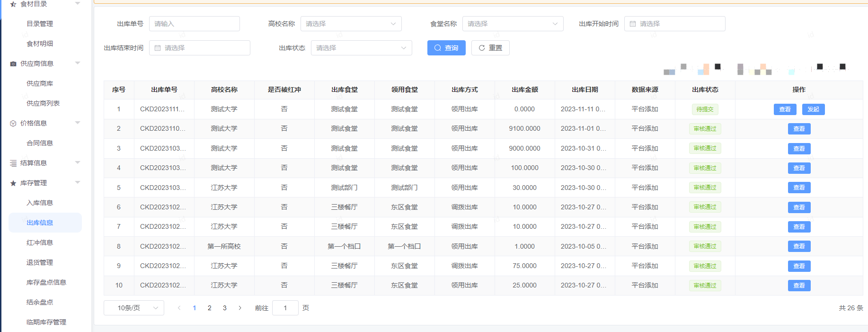Select 入库信息 in the sidebar
Viewport: 868px width, 332px height.
pyautogui.click(x=40, y=203)
